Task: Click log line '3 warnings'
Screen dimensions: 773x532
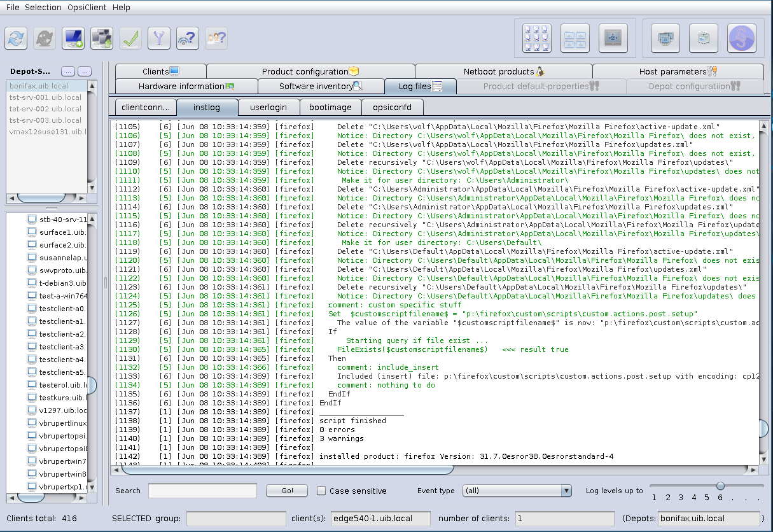Action: click(x=342, y=438)
